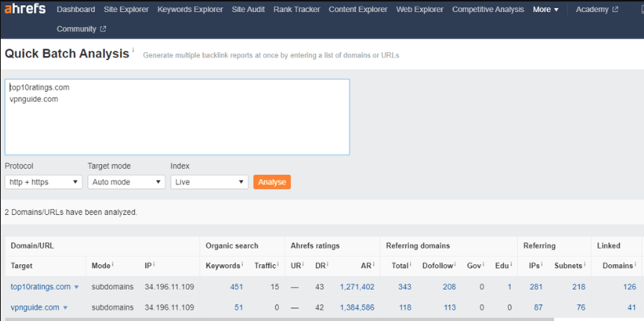Image resolution: width=644 pixels, height=321 pixels.
Task: Sort by Traffic column header
Action: click(265, 266)
